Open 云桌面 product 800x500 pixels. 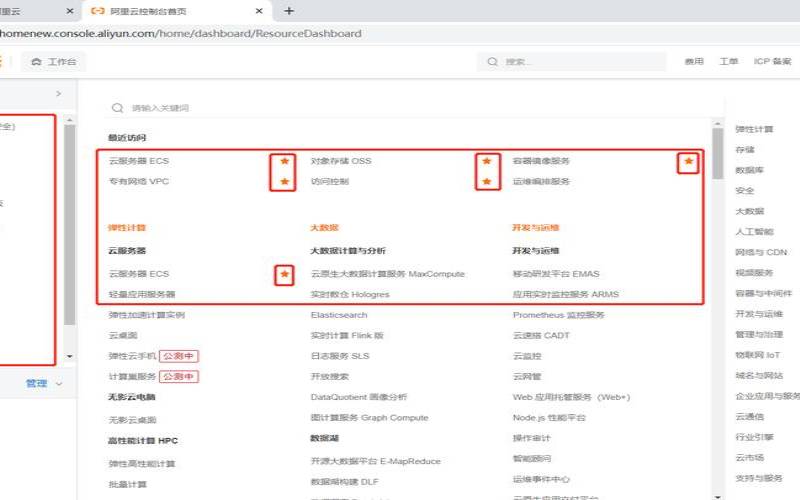click(123, 336)
